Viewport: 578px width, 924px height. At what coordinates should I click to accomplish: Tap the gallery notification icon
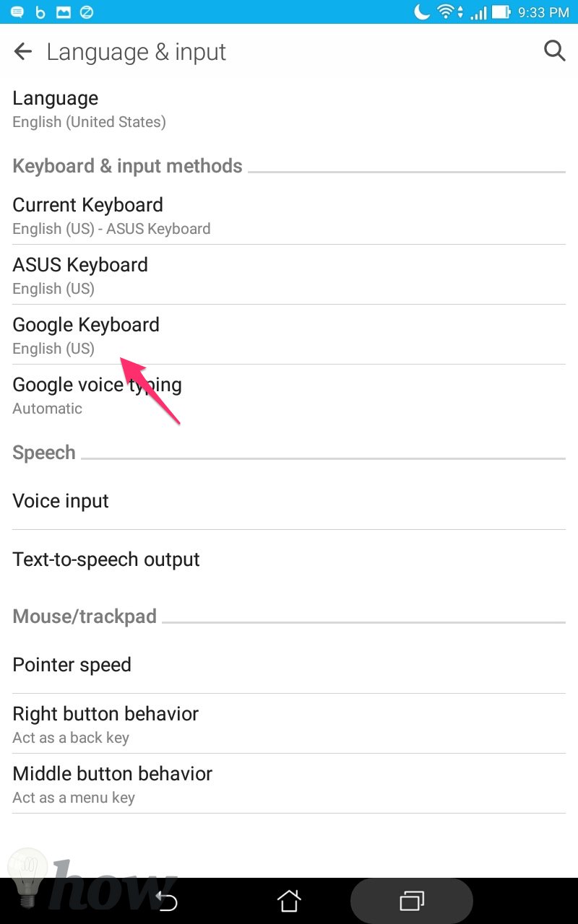pyautogui.click(x=64, y=12)
